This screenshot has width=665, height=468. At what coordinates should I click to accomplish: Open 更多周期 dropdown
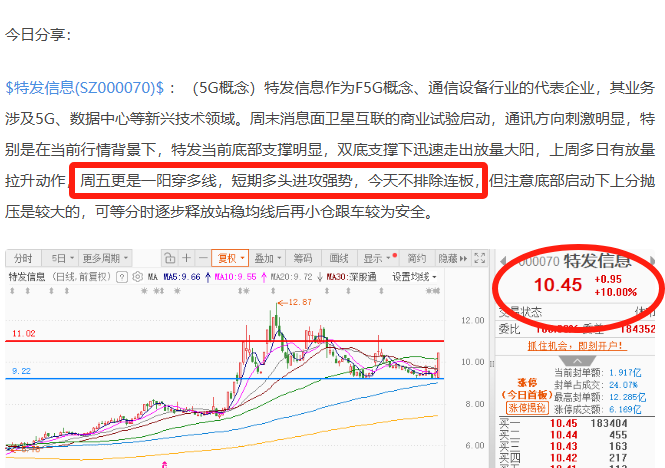pyautogui.click(x=105, y=258)
